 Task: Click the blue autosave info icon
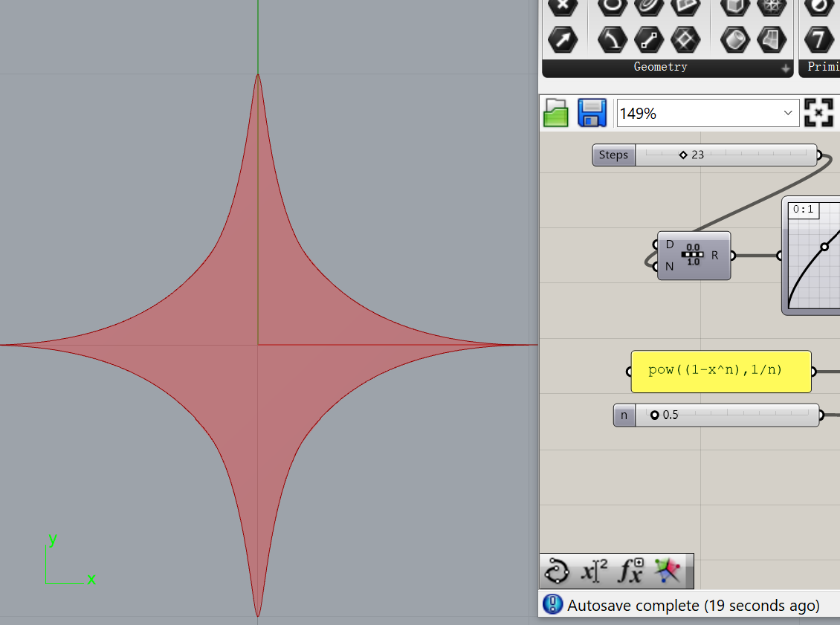click(552, 605)
